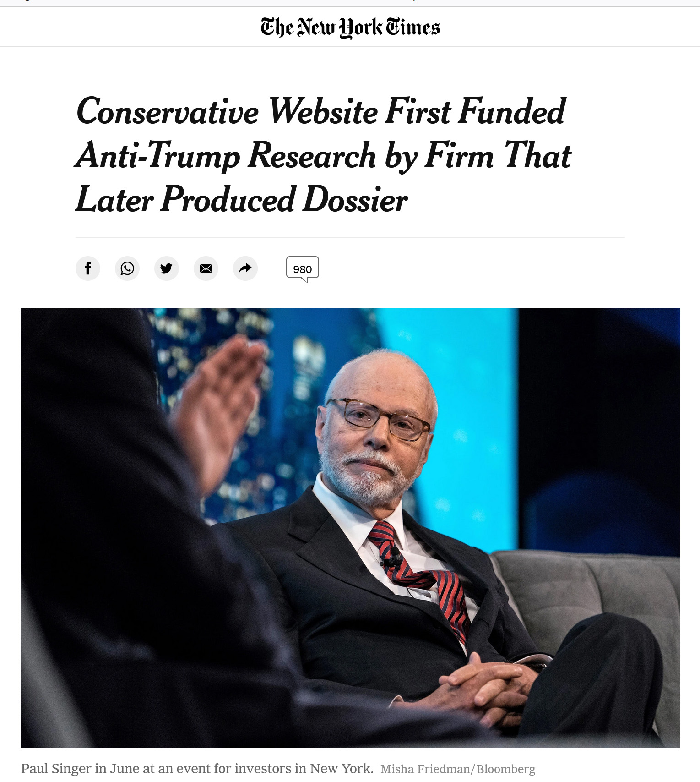Open more sharing options arrow icon

[x=245, y=268]
